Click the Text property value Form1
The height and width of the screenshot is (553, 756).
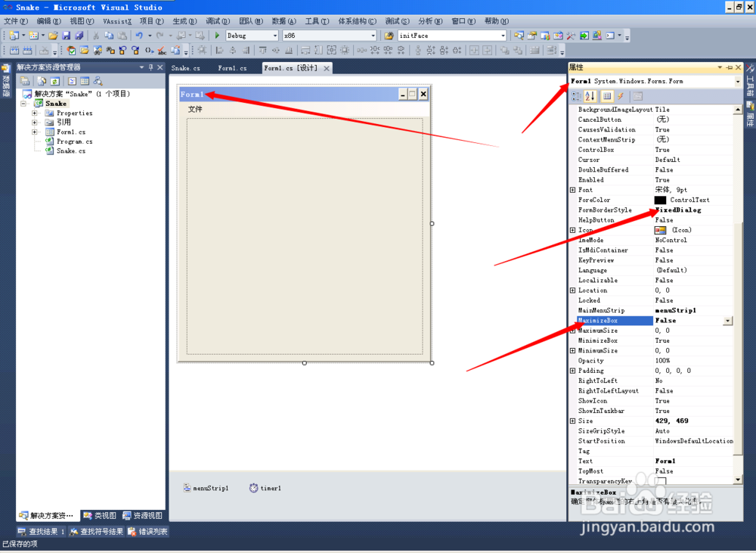665,461
